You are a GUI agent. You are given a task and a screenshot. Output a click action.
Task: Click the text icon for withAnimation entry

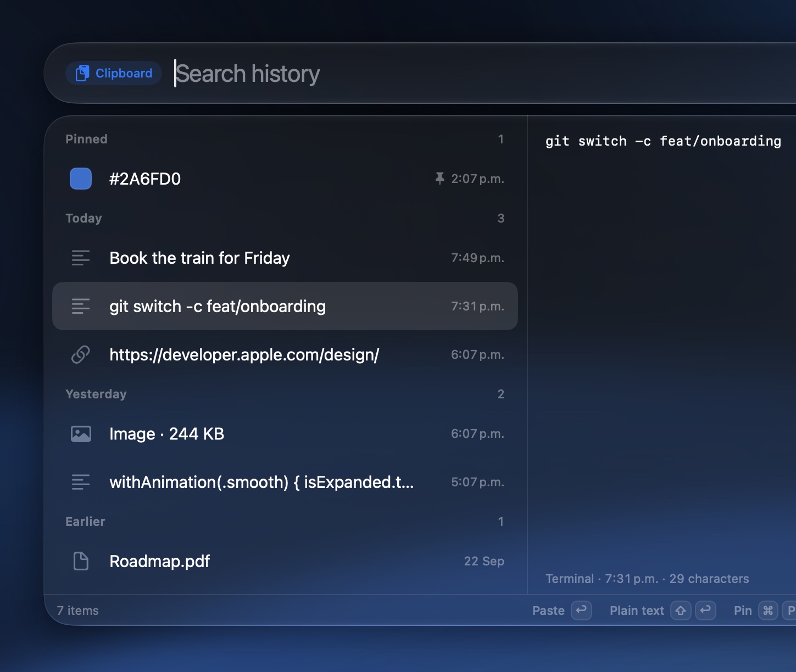81,482
